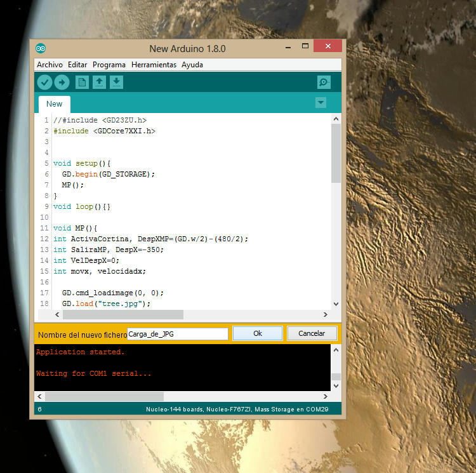Open the Editar menu
The image size is (476, 473).
77,65
